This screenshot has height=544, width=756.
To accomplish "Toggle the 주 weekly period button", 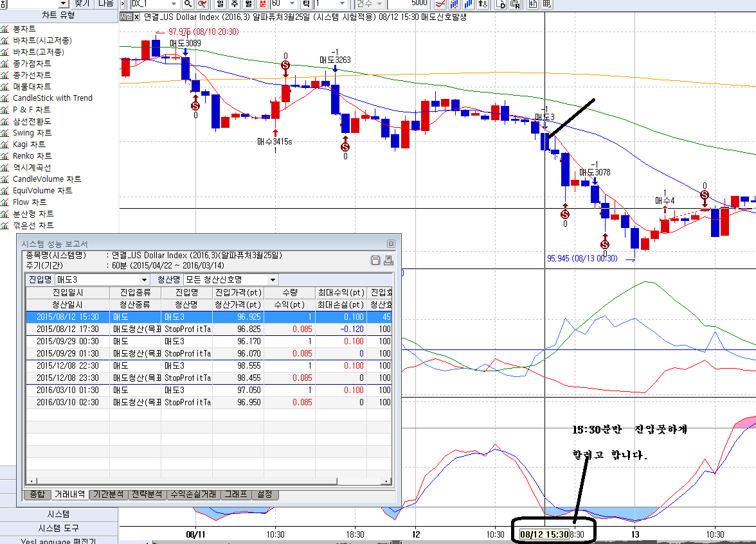I will point(235,3).
